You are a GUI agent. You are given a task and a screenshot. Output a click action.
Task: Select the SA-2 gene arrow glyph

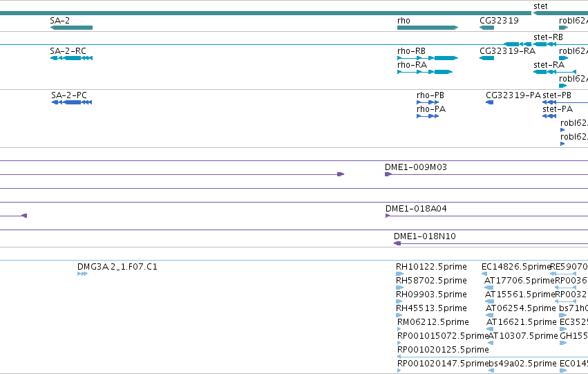coord(71,28)
